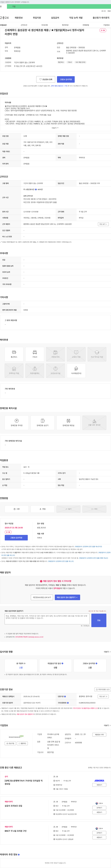
Task: Click the 모성보호시설 welfare icon
Action: (x=55, y=371)
